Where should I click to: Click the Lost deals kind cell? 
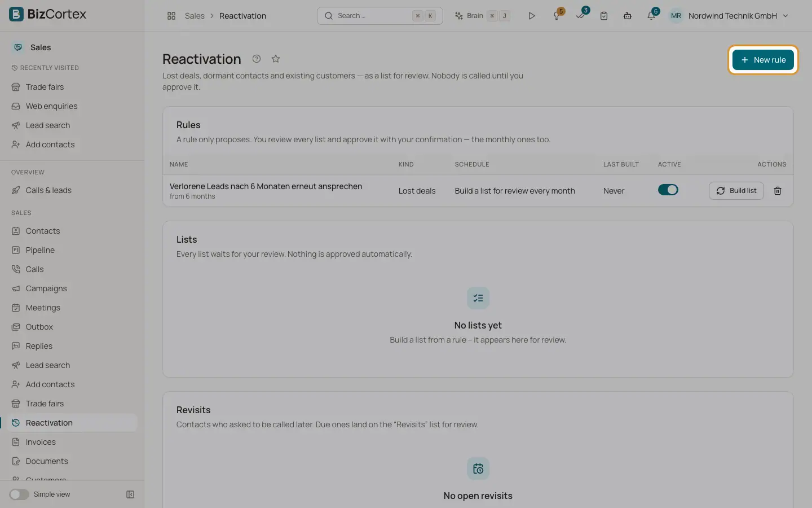point(417,191)
